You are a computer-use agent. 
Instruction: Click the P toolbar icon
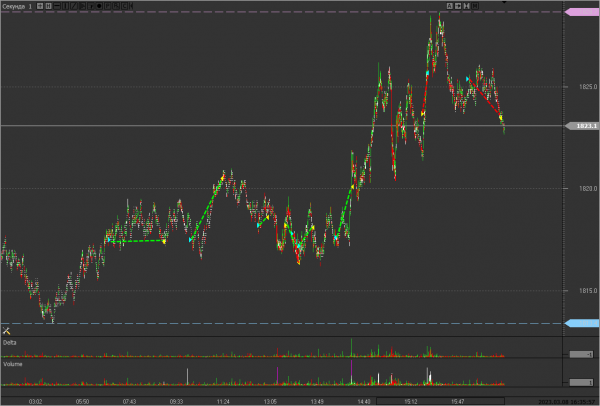(107, 6)
